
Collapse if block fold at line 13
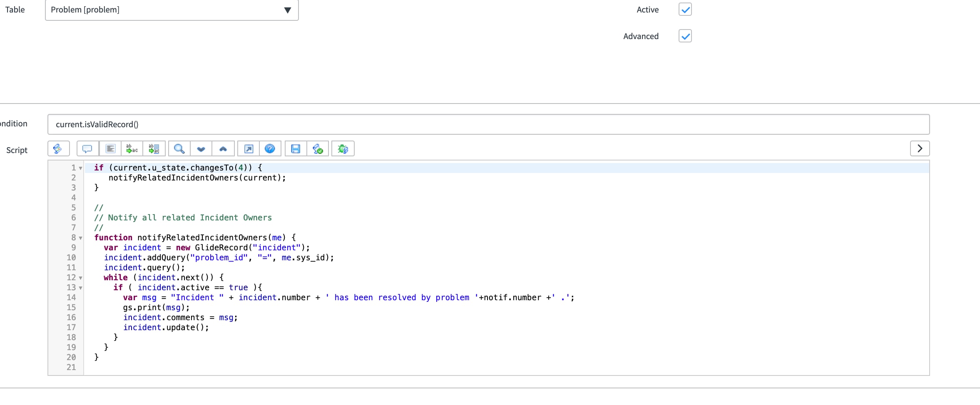click(x=81, y=288)
